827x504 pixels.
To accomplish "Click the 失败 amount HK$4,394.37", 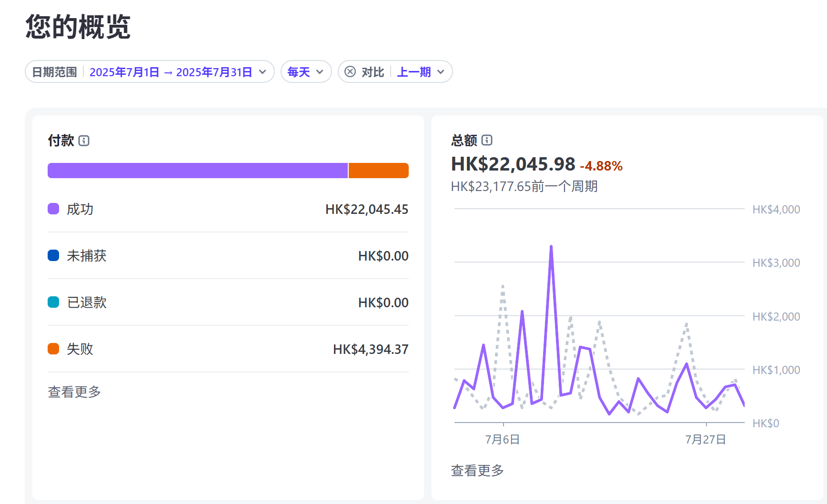I will (371, 349).
